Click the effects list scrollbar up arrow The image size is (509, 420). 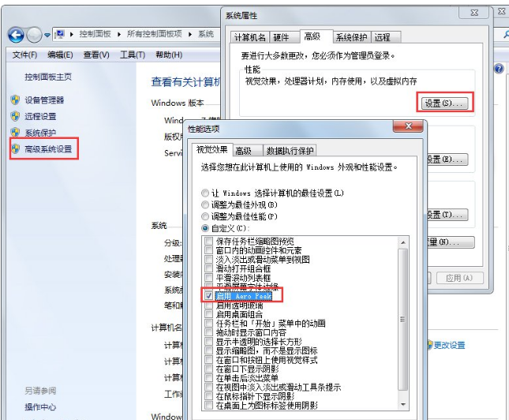(402, 242)
